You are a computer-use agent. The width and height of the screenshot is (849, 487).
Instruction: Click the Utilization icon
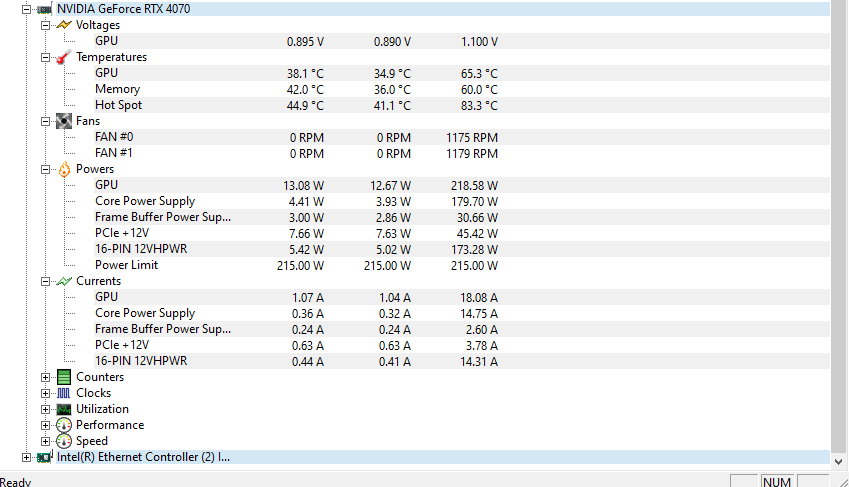point(64,409)
